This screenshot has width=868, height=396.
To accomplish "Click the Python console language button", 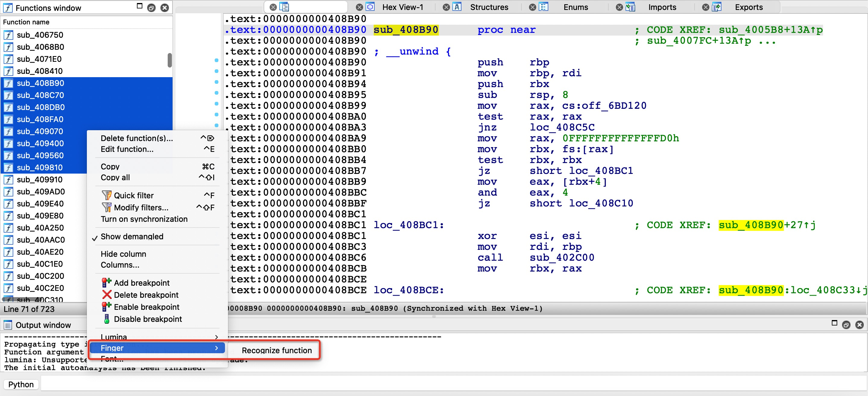I will (21, 384).
